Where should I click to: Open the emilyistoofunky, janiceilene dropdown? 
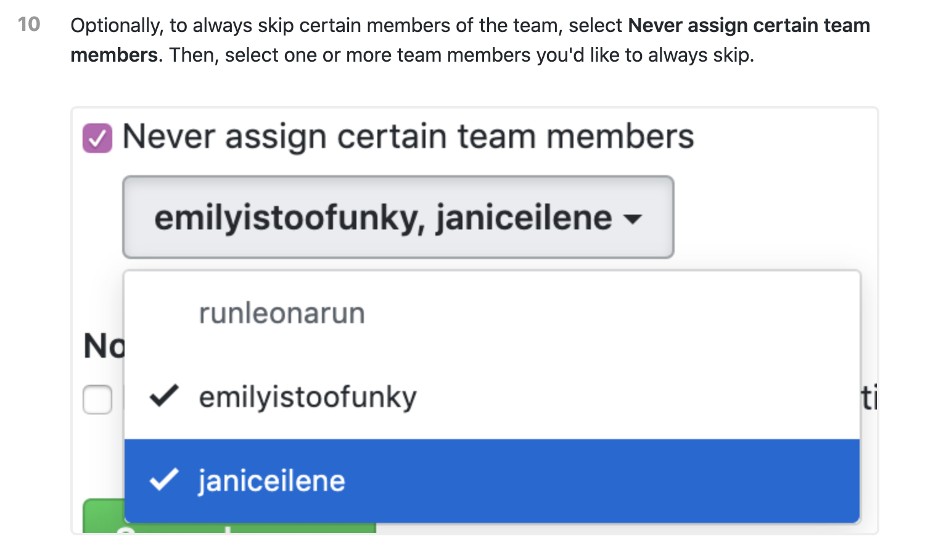click(x=398, y=217)
